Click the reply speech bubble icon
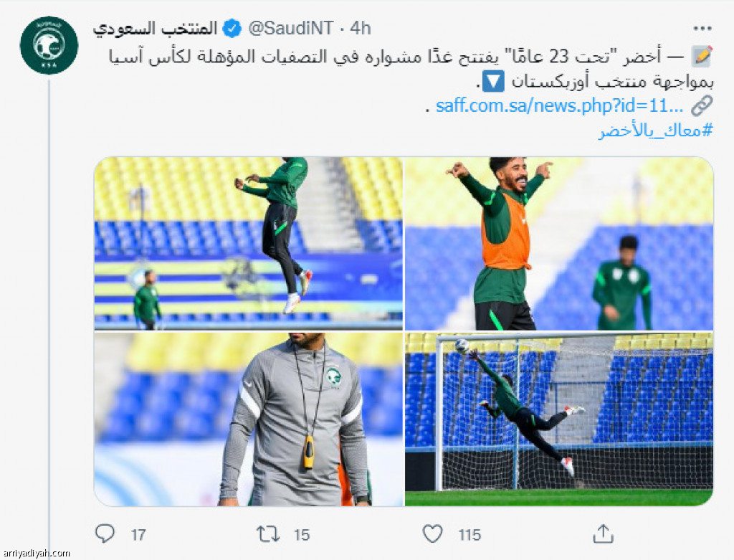The height and width of the screenshot is (560, 734). (x=105, y=533)
